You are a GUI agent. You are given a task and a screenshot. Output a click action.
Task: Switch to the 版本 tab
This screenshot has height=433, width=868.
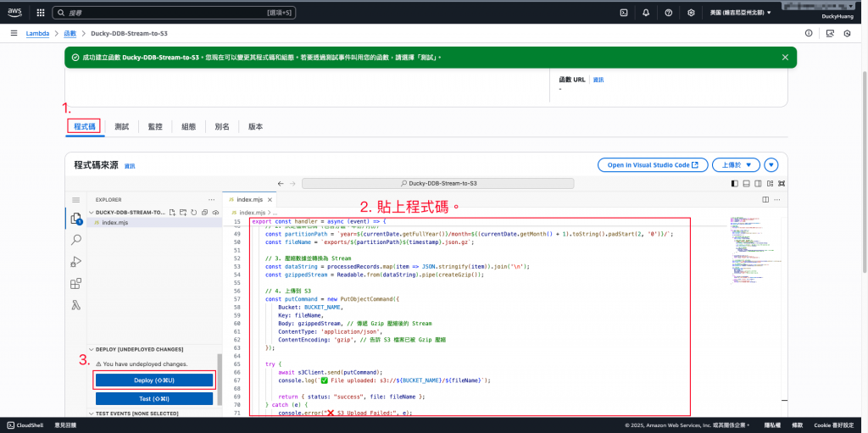[255, 126]
